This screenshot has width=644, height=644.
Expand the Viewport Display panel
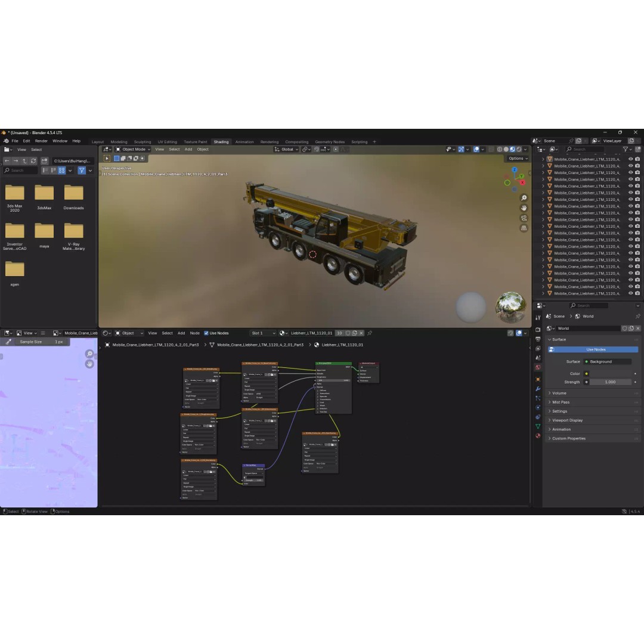click(567, 420)
